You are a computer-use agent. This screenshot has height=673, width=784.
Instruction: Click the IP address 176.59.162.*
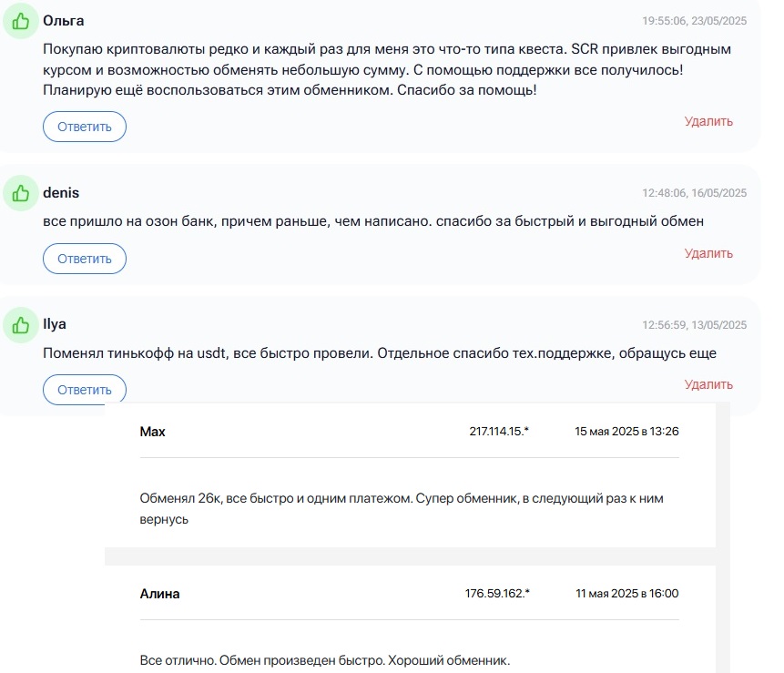pyautogui.click(x=497, y=593)
